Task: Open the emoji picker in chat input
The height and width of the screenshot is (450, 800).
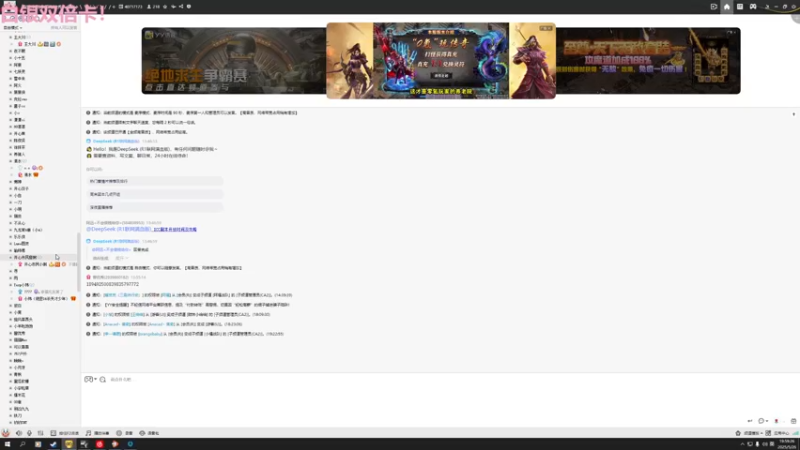Action: 88,379
